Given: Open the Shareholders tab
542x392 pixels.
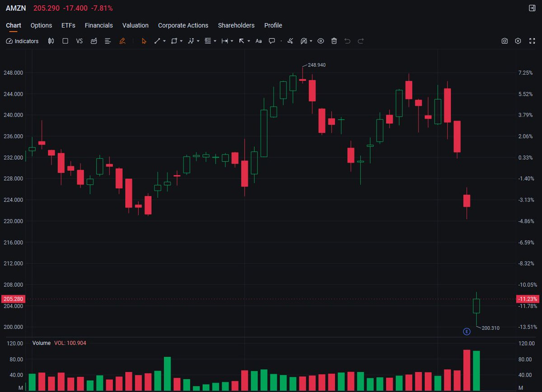Looking at the screenshot, I should pyautogui.click(x=236, y=25).
